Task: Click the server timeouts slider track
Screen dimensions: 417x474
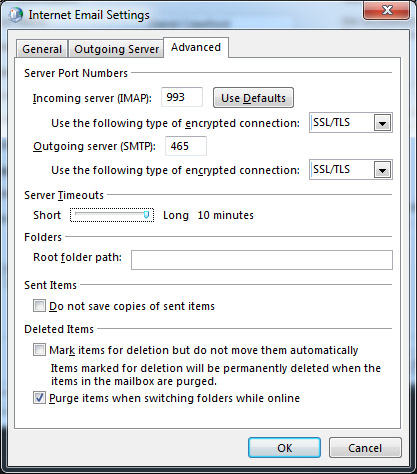Action: (x=112, y=215)
